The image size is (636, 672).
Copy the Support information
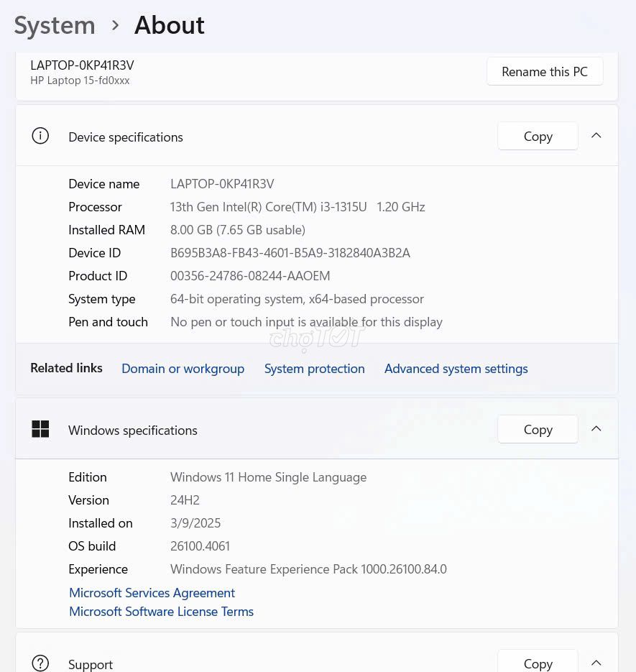point(538,662)
